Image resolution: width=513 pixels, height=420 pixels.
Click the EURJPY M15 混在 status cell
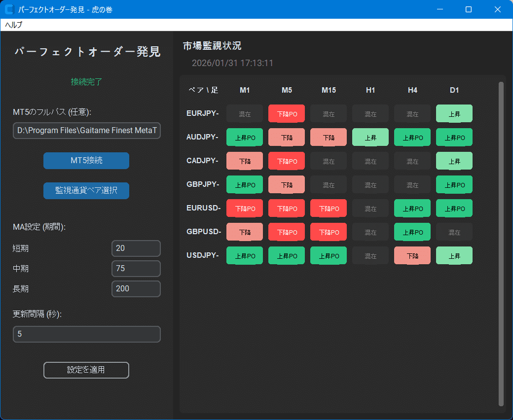(x=328, y=113)
